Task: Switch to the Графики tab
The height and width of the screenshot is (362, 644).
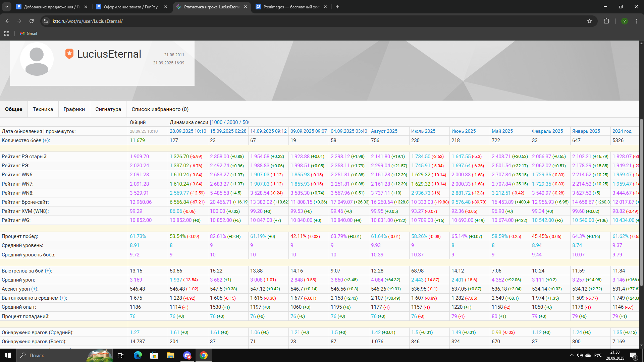Action: [x=74, y=109]
